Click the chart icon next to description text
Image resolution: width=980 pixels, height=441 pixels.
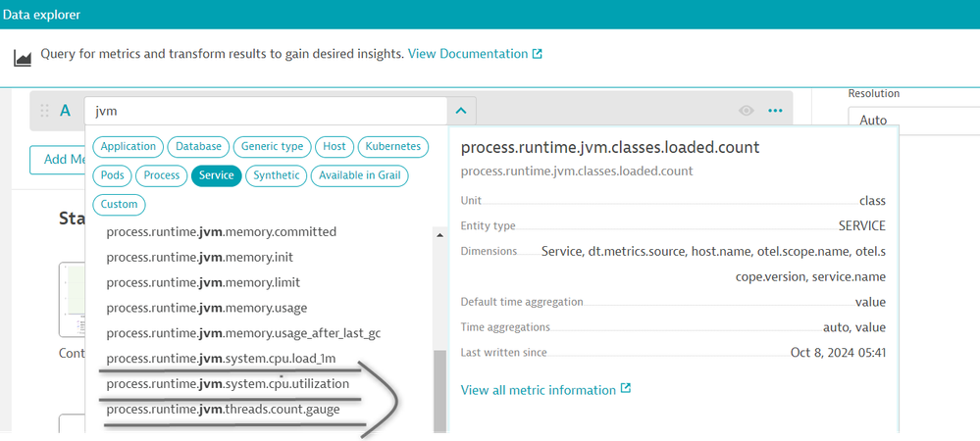[23, 56]
